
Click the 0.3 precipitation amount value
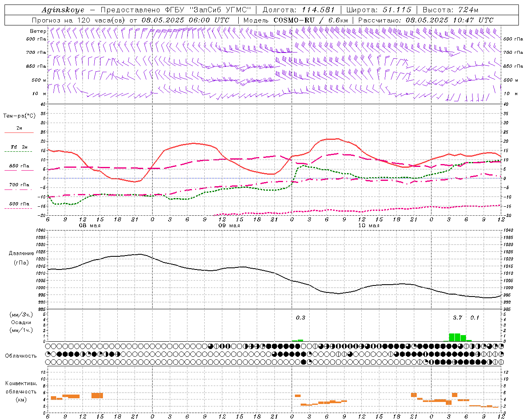301,317
